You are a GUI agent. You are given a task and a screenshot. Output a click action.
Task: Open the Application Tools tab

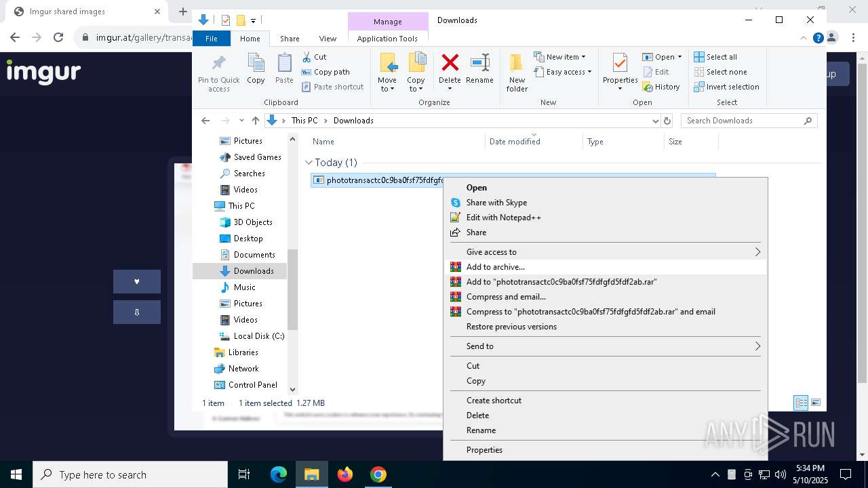pyautogui.click(x=387, y=39)
